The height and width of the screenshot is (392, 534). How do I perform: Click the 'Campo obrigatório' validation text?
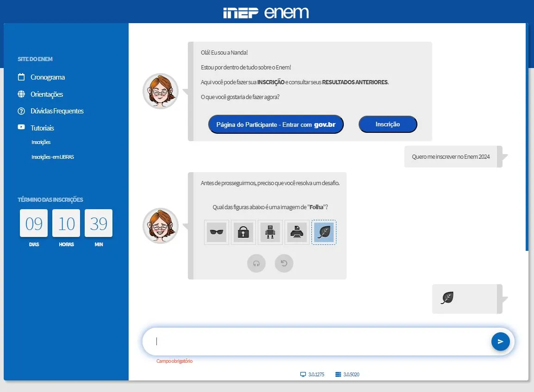[x=174, y=361]
